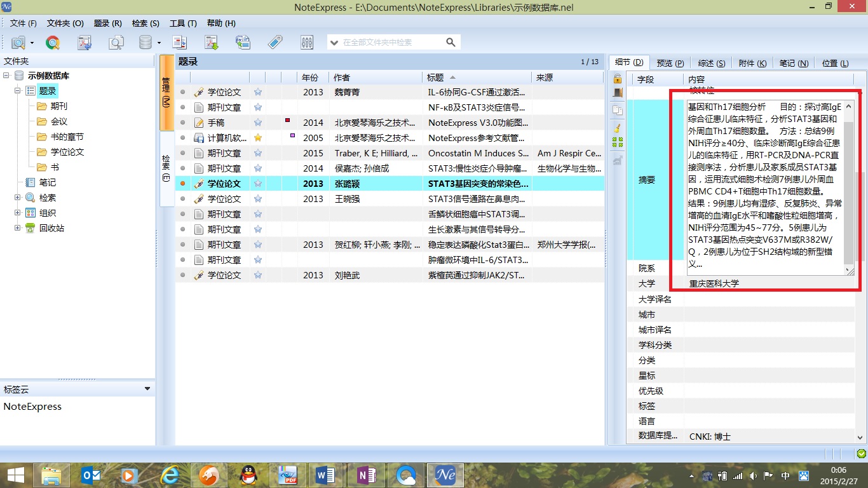Viewport: 868px width, 488px height.
Task: Open the options sliders toolbar icon
Action: click(x=307, y=43)
